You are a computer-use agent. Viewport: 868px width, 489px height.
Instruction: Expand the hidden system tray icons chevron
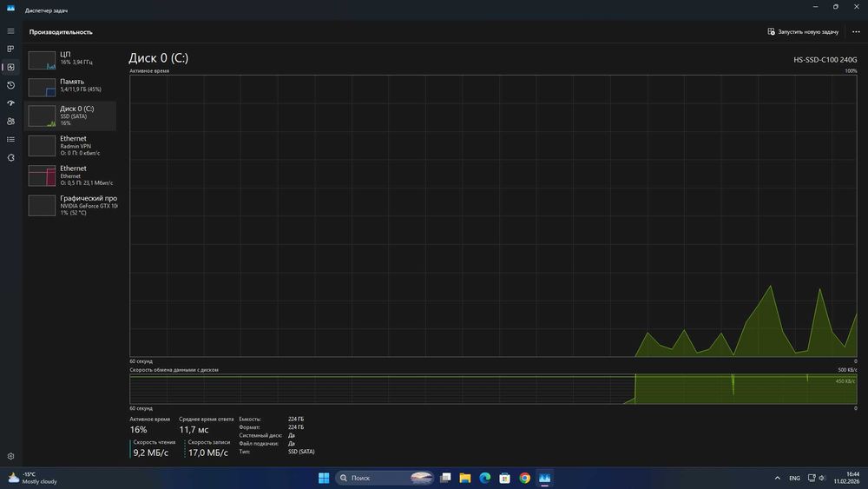[777, 478]
